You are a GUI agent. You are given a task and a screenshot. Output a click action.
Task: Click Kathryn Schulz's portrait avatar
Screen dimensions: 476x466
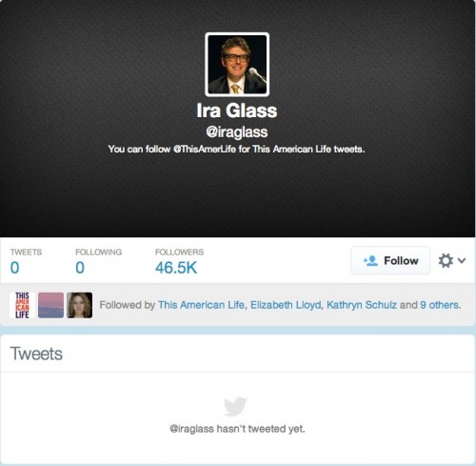pos(80,305)
